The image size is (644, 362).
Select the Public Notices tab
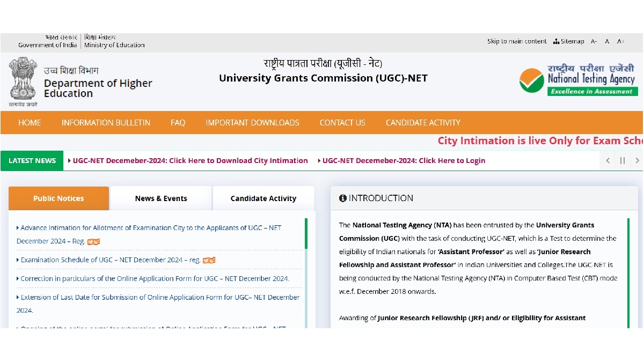click(x=58, y=198)
